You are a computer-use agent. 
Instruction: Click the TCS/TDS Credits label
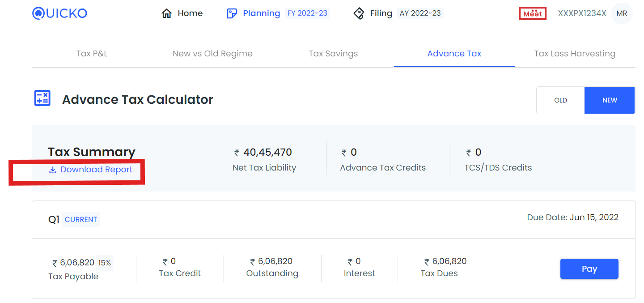click(498, 168)
